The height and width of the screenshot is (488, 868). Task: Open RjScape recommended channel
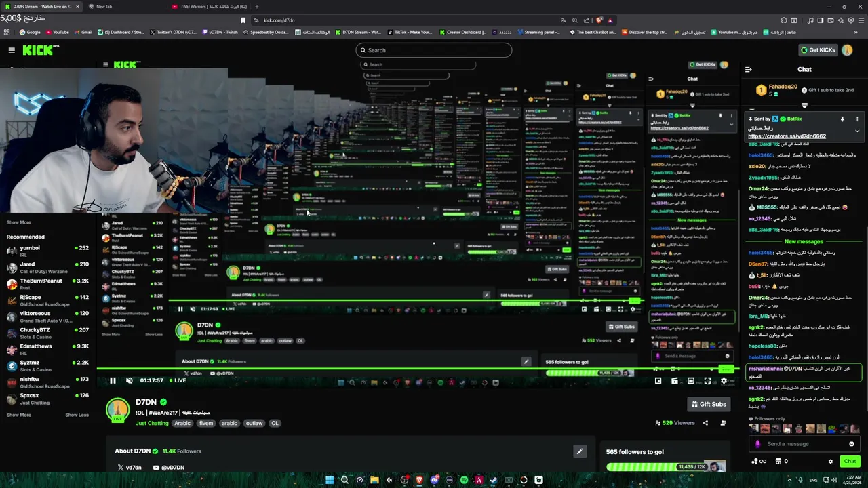coord(47,300)
